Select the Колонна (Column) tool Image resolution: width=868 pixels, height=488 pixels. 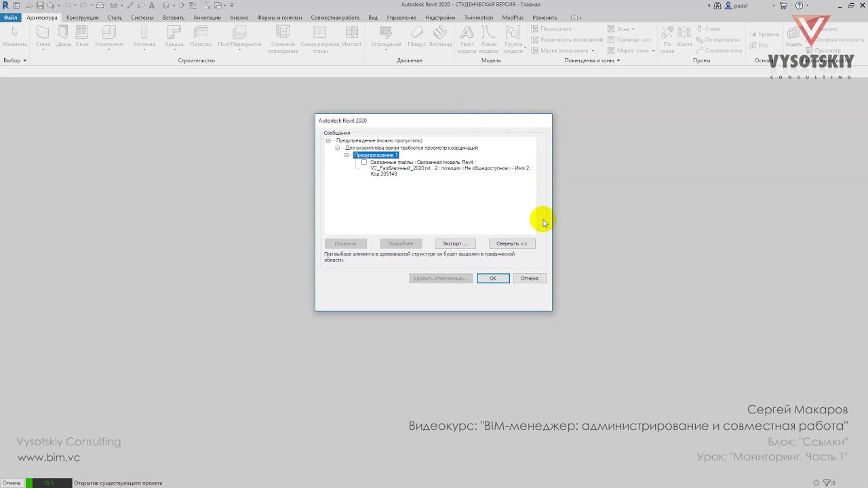coord(144,37)
